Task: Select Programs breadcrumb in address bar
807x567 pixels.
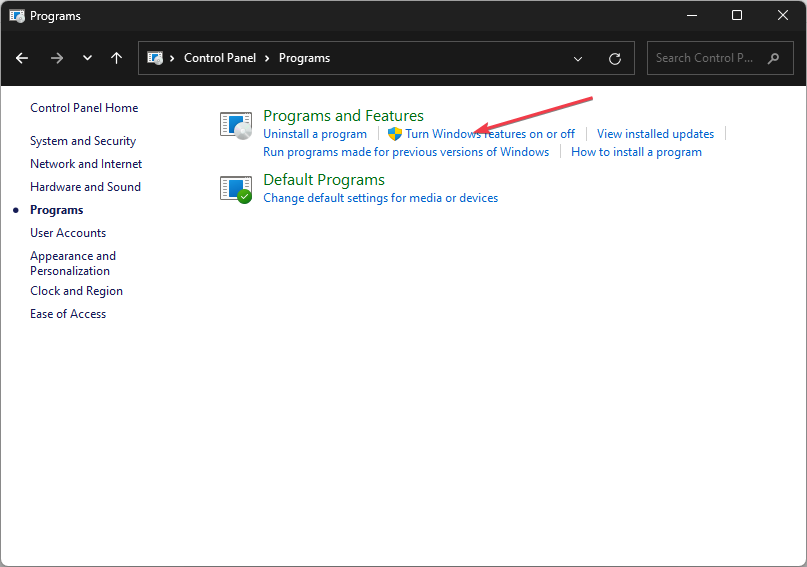Action: coord(304,58)
